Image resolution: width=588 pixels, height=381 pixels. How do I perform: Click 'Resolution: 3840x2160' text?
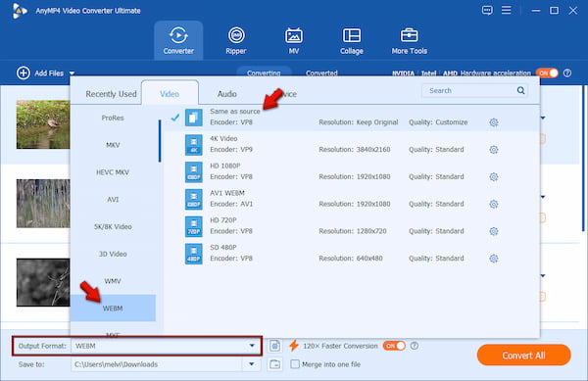[x=355, y=150]
